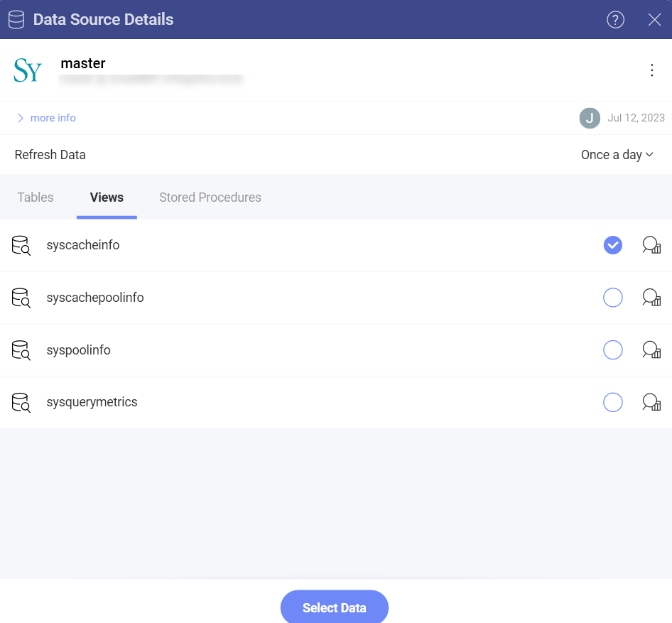Click the user avatar near the date

(x=590, y=118)
